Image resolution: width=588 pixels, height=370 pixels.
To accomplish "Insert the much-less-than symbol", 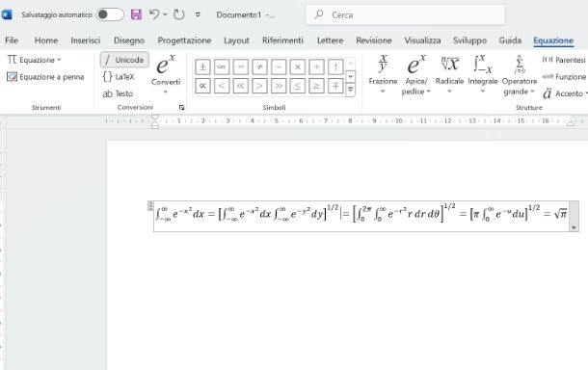I will point(241,86).
